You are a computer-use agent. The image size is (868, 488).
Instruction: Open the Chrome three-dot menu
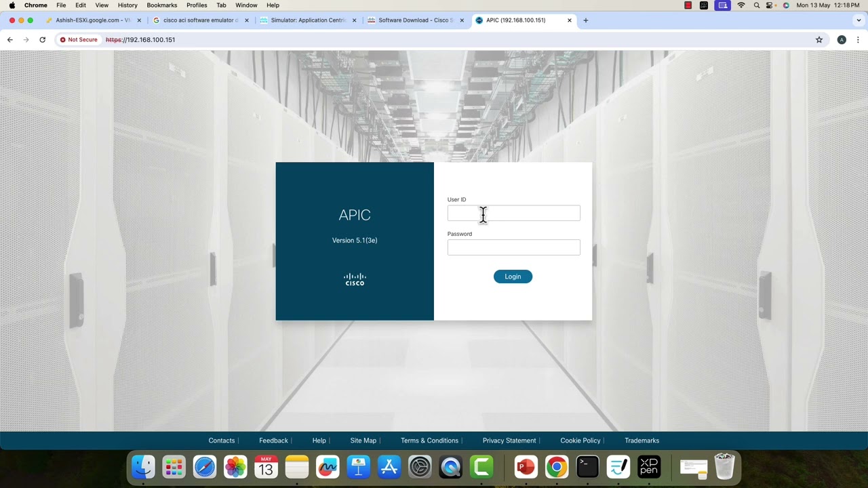(x=858, y=40)
